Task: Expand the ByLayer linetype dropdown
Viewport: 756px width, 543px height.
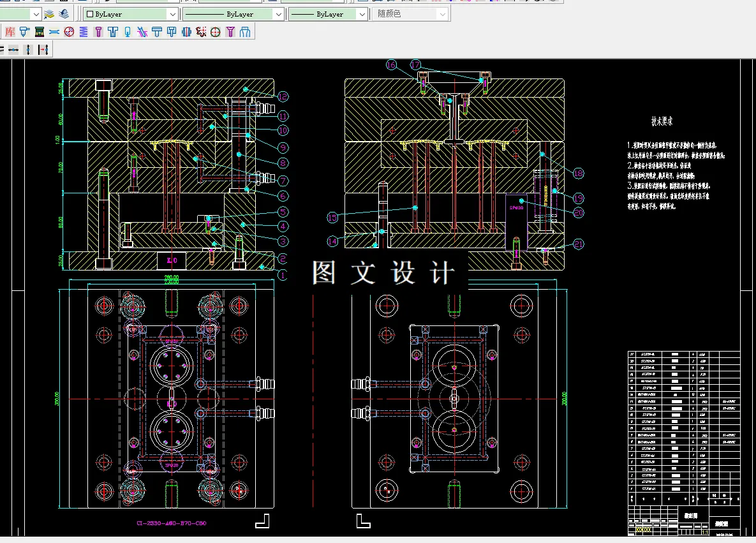Action: [x=278, y=14]
